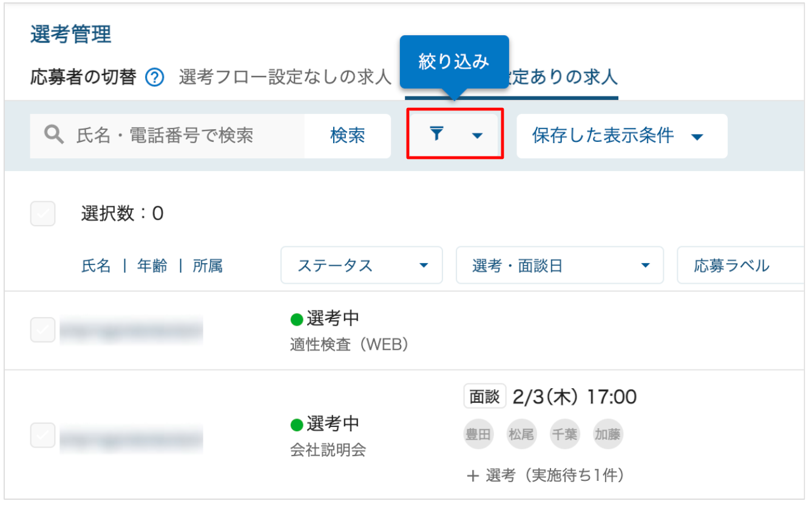Click the 千葉 interviewer avatar
812x507 pixels.
(565, 434)
